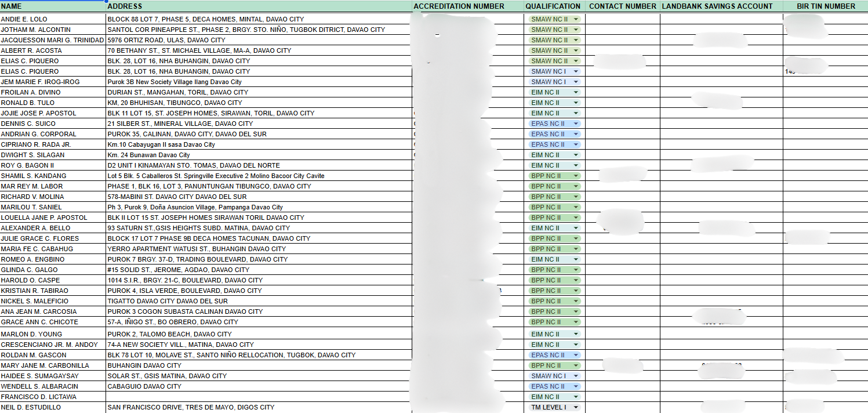Viewport: 868px width, 413px height.
Task: Select the QUALIFICATION header cell
Action: pos(553,6)
